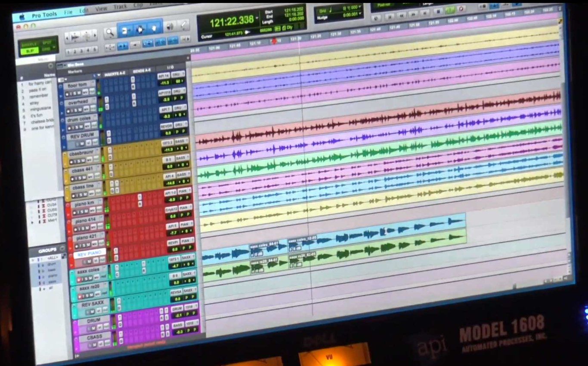Recall zoom preset 1
Screen dimensions: 588x366
point(68,52)
